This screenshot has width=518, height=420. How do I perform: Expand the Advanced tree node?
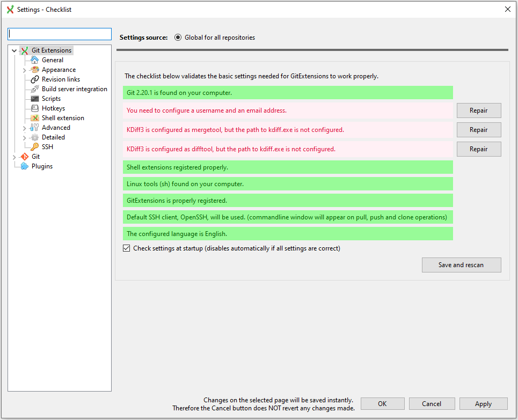[24, 128]
